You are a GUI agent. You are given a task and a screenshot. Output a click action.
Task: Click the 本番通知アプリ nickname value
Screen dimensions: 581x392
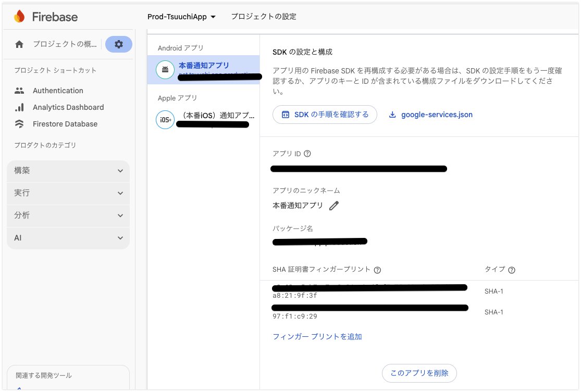298,206
